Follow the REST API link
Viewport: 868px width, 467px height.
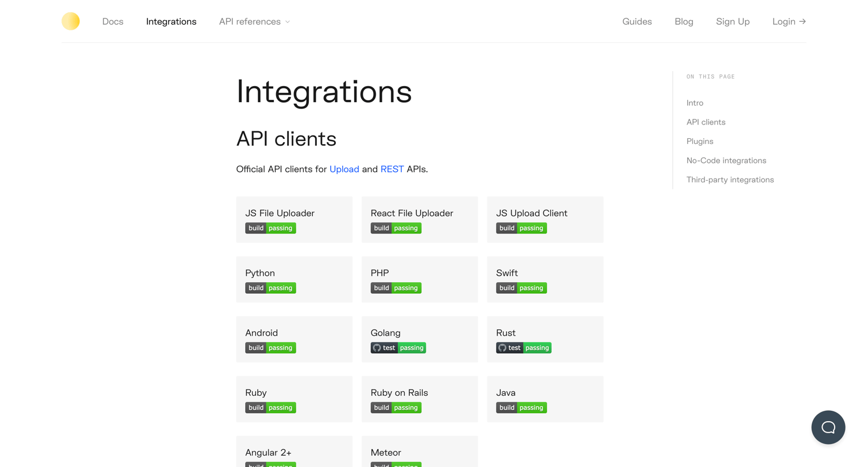coord(392,169)
